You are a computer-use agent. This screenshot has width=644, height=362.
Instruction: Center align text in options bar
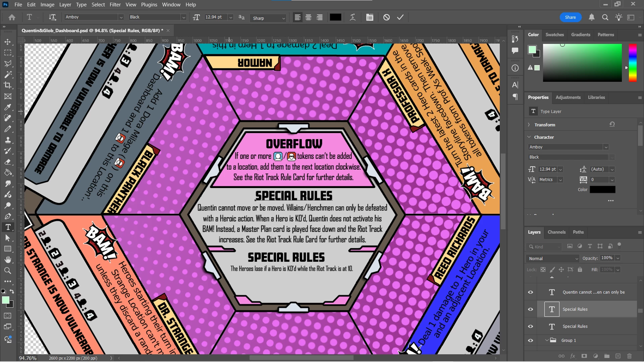(x=308, y=17)
